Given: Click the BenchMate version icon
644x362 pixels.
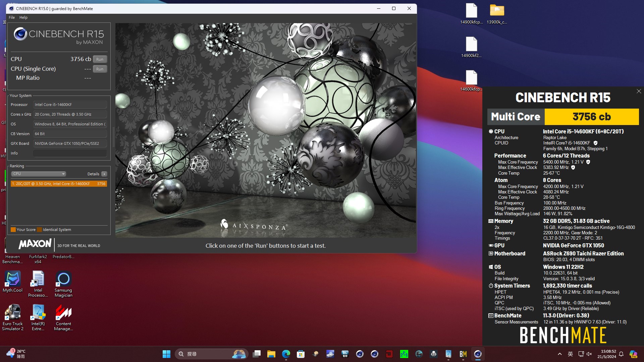Looking at the screenshot, I should point(491,316).
